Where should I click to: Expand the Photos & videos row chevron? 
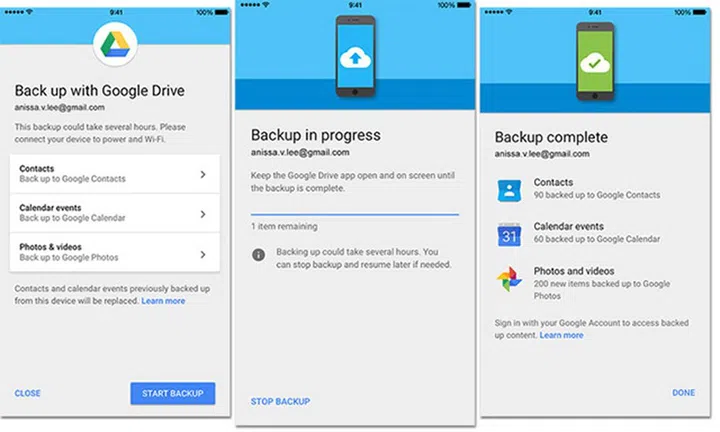tap(203, 253)
